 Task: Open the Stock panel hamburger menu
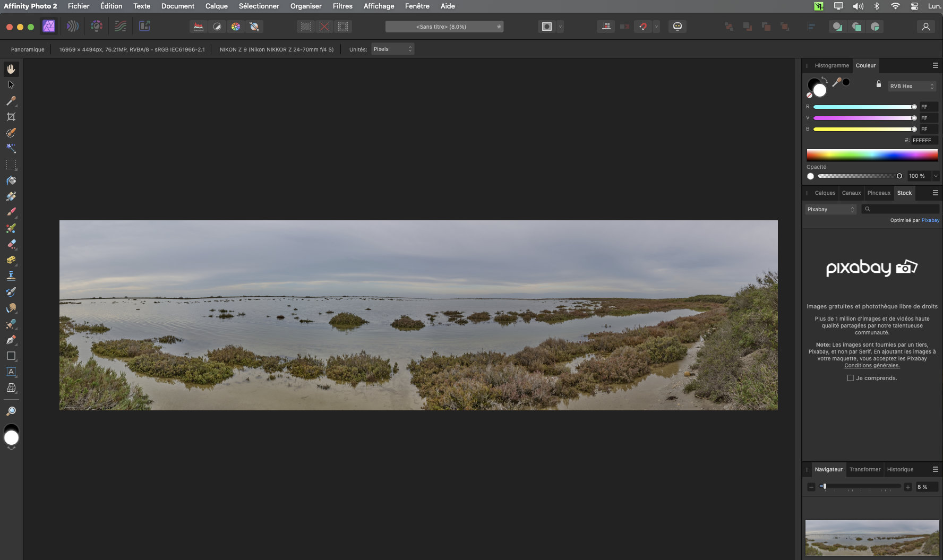(x=935, y=193)
